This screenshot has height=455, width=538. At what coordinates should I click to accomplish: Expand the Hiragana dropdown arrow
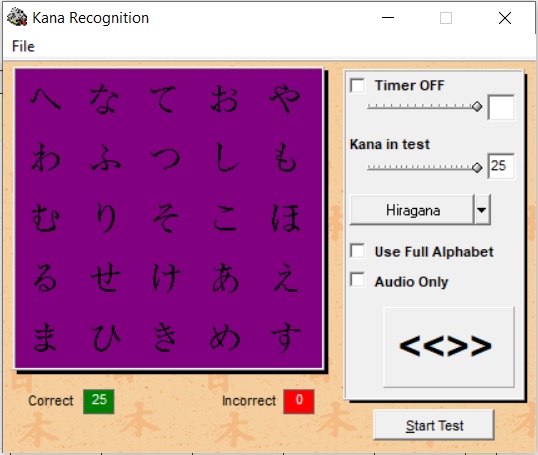click(482, 210)
